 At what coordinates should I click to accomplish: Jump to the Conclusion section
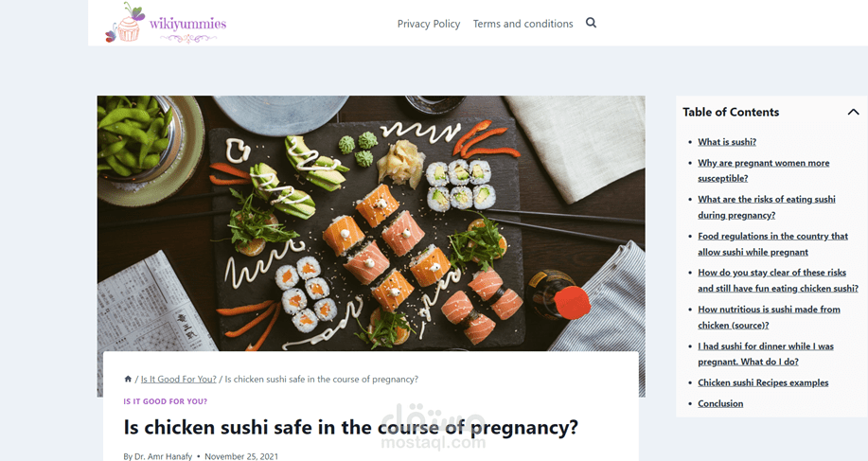(x=720, y=403)
